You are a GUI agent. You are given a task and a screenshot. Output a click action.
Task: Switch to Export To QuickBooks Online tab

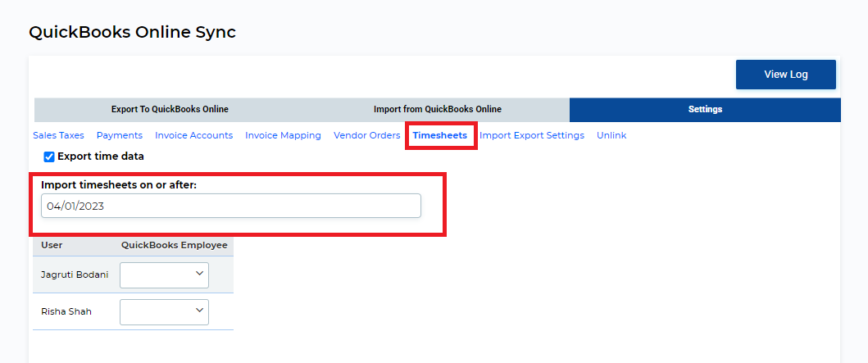(x=170, y=110)
